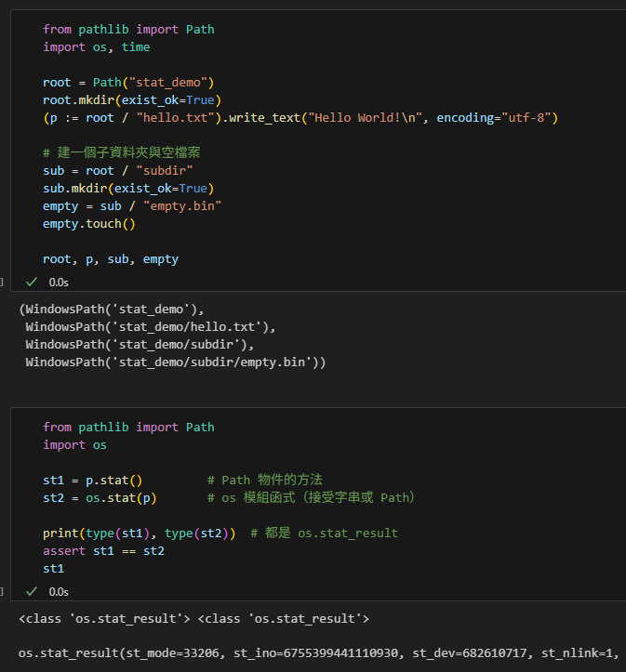
Task: Click the print(type(st1), type(st2)) statement
Action: click(140, 534)
